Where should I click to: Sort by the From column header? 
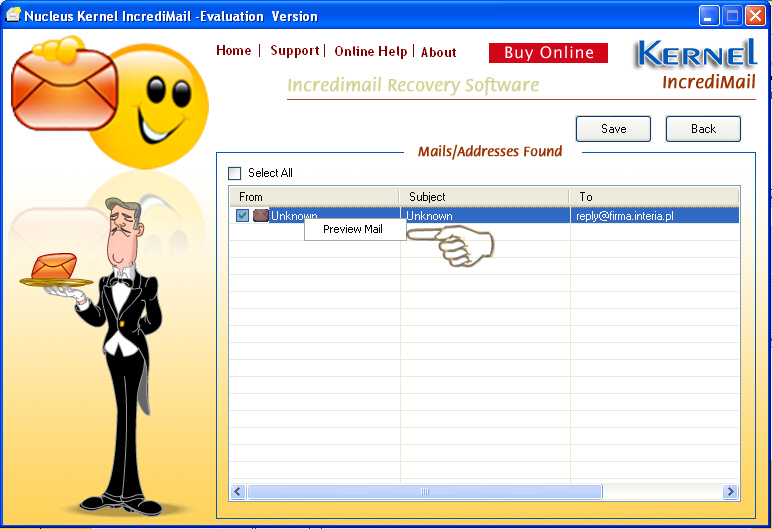pos(314,197)
